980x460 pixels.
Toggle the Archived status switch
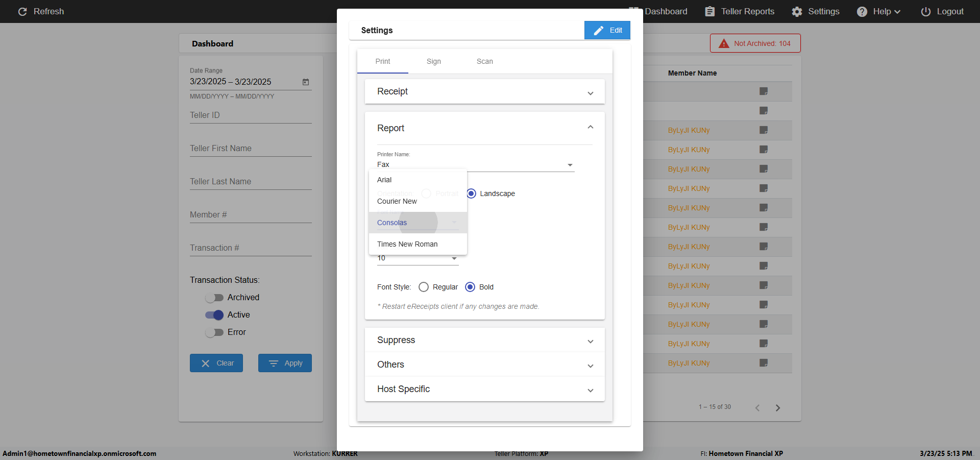point(214,298)
